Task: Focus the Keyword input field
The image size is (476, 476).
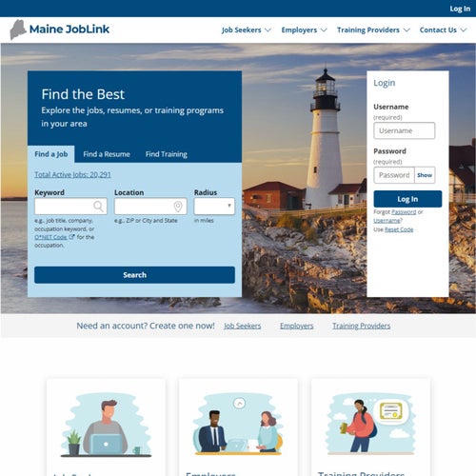Action: coord(70,207)
